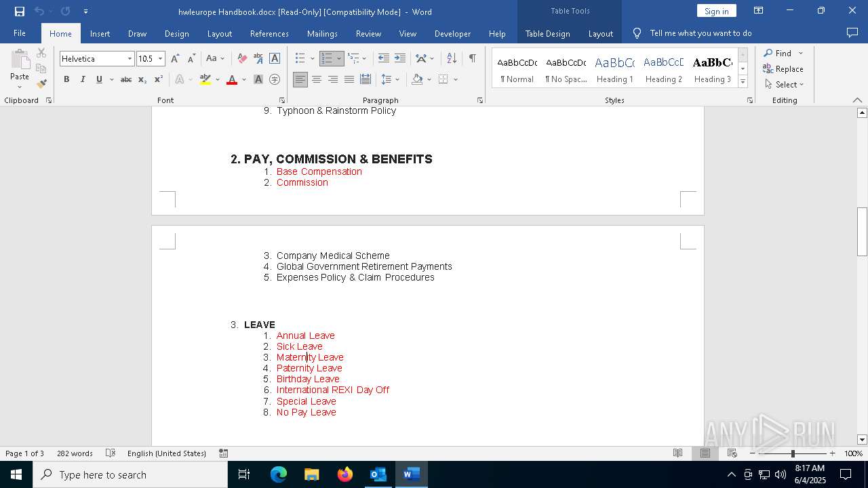Open File Explorer from taskbar
The width and height of the screenshot is (868, 488).
coord(311,474)
